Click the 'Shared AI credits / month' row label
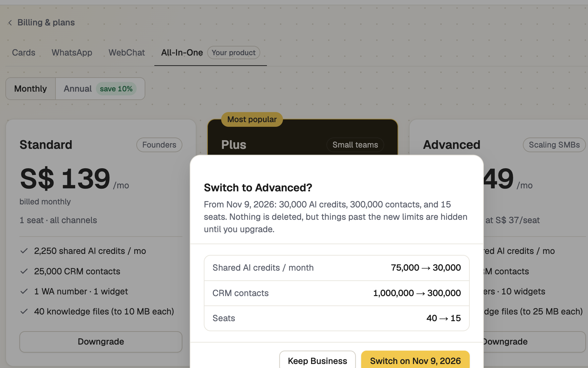 pos(263,268)
